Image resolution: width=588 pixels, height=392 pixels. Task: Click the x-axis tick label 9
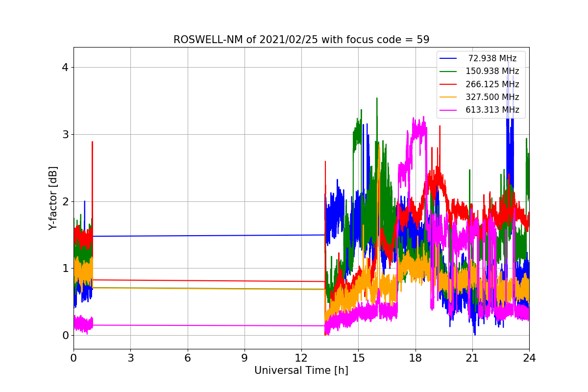point(245,358)
